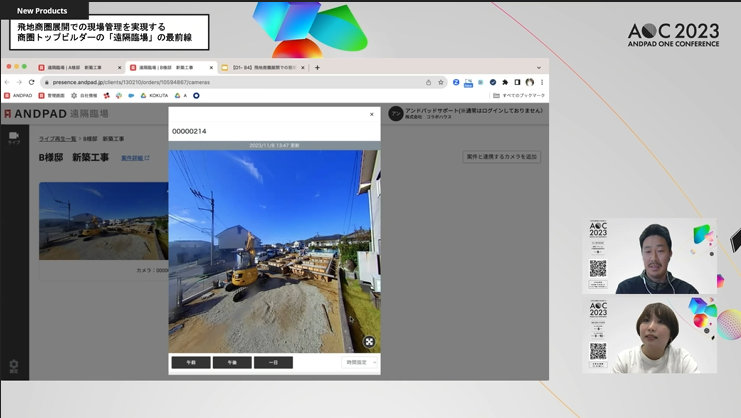Close the A様邸 新築工事 tab
Image resolution: width=741 pixels, height=418 pixels.
(120, 68)
